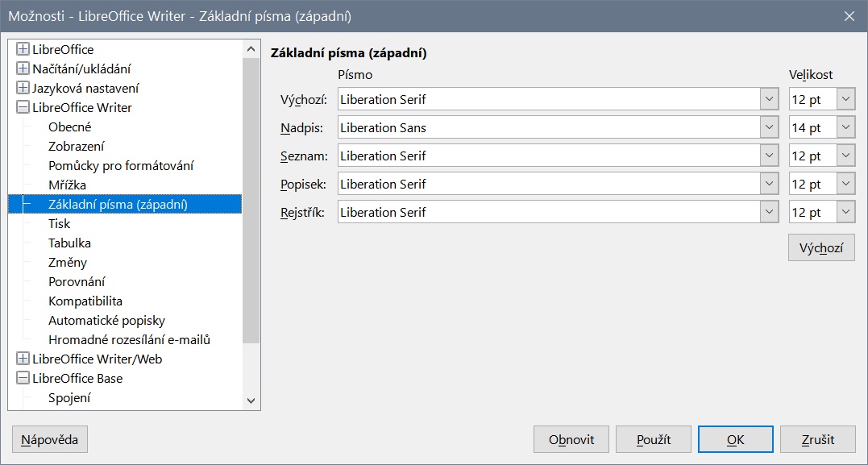868x465 pixels.
Task: Open the Výchozí font dropdown
Action: coord(768,100)
